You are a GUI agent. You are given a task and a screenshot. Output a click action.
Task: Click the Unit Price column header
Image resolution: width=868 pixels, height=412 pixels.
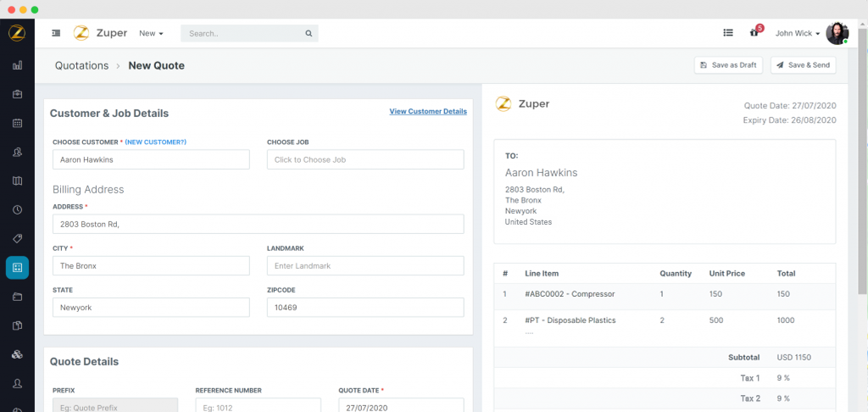[x=726, y=274]
